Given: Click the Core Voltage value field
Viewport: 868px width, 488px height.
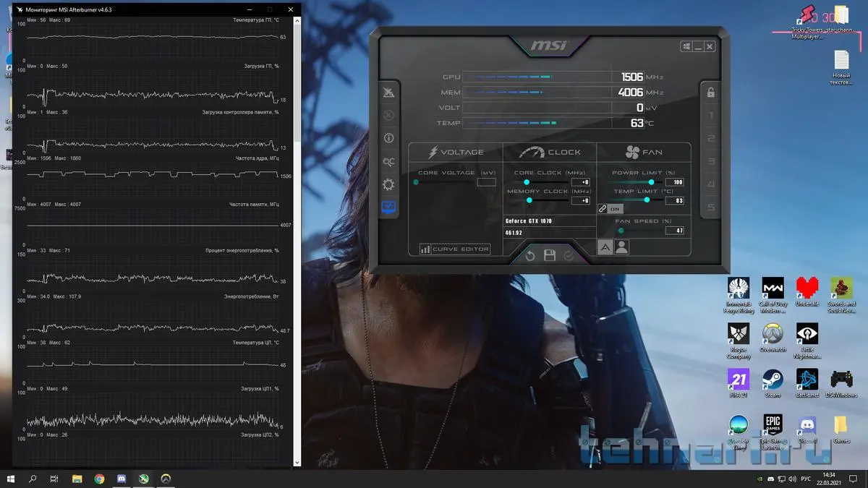Looking at the screenshot, I should pos(487,182).
